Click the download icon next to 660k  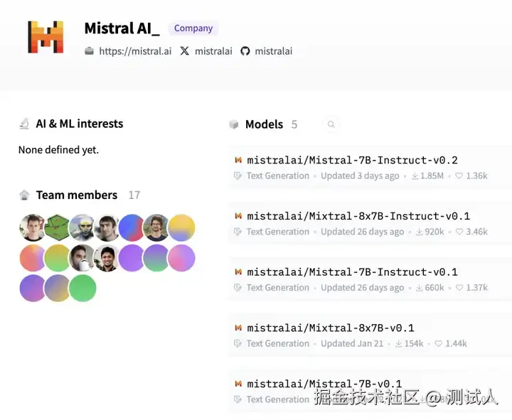420,288
